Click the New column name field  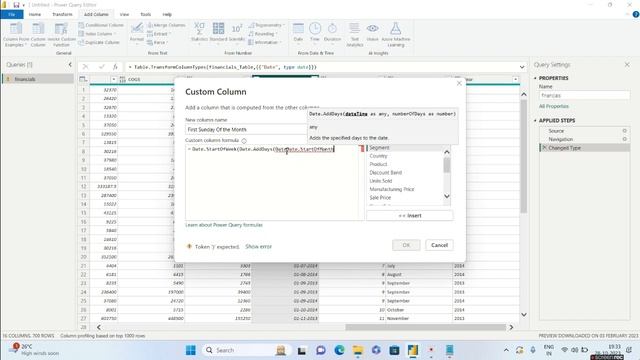pos(247,129)
